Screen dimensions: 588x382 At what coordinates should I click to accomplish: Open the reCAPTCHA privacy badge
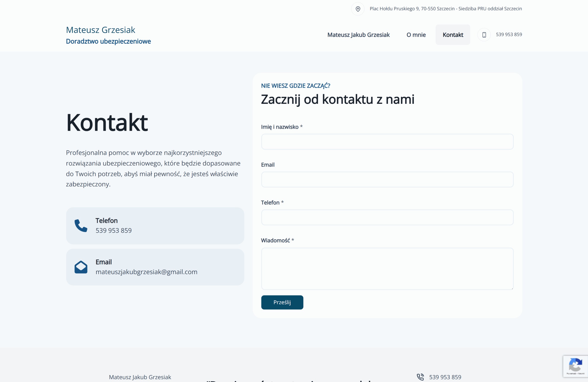tap(576, 366)
